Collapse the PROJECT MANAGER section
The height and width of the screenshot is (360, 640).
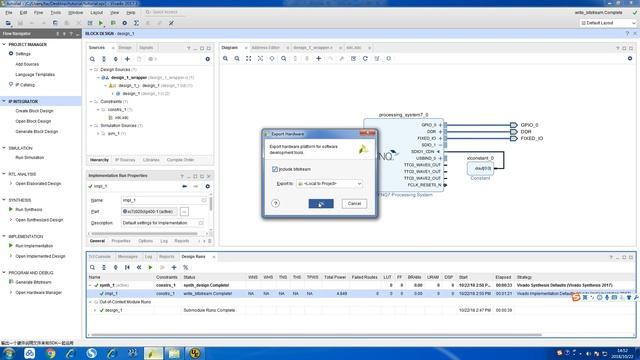[4, 44]
